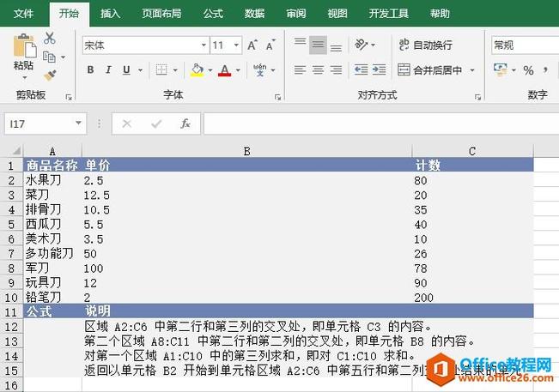
Task: Confirm formula entry check icon
Action: 156,124
